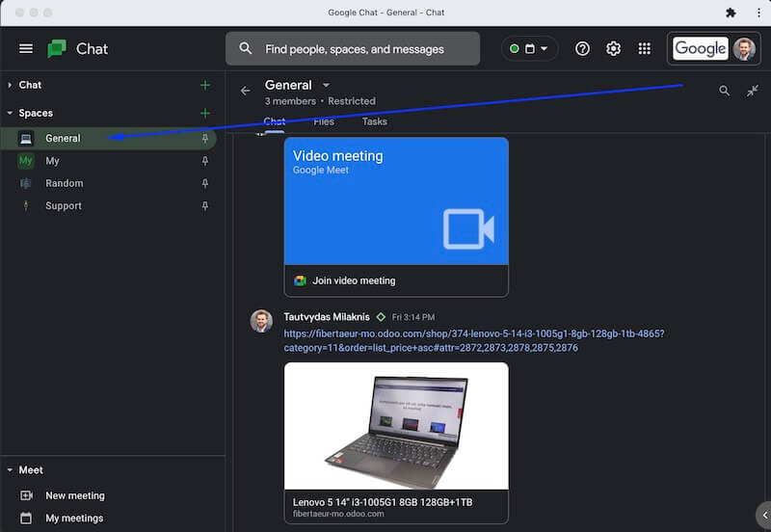The height and width of the screenshot is (532, 771).
Task: Open the General space name dropdown
Action: tap(326, 85)
